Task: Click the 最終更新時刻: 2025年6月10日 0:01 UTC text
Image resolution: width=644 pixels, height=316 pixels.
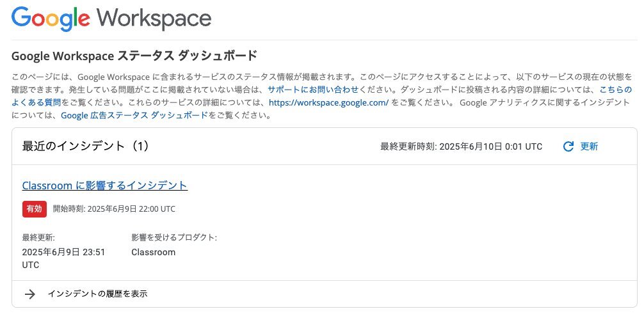Action: [x=461, y=146]
